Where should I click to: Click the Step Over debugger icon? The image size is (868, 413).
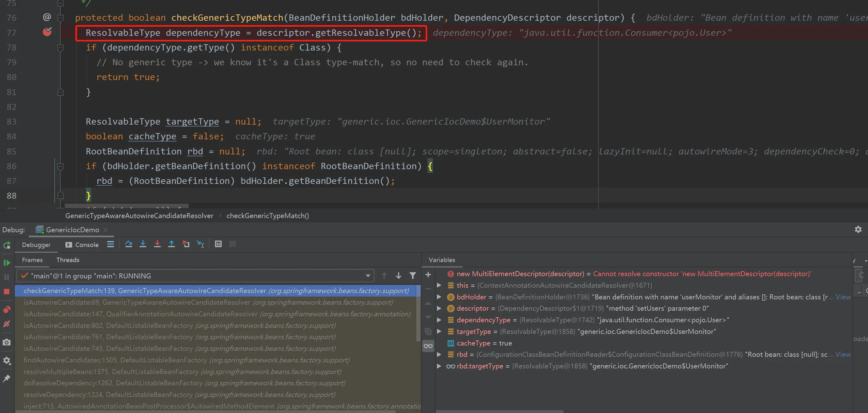pyautogui.click(x=128, y=244)
